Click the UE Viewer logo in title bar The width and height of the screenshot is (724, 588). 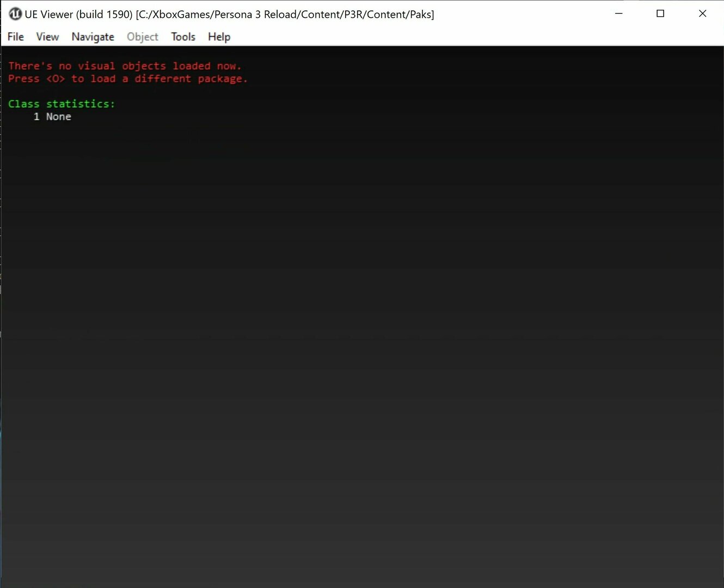[15, 14]
